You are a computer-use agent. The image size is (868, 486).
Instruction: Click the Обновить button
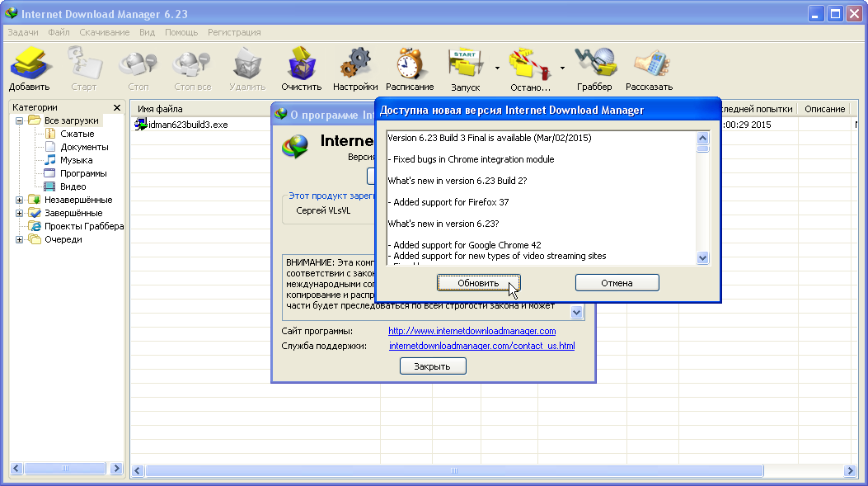[478, 283]
